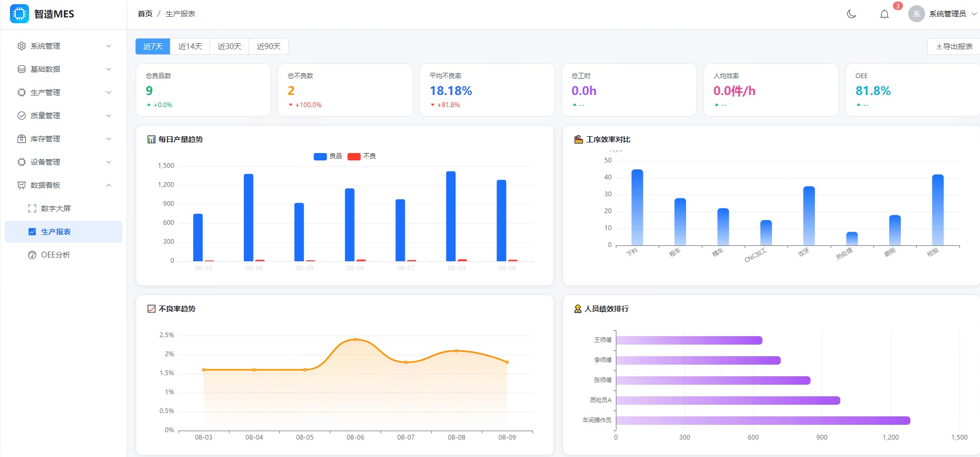Click the OEE 81.8% statistic card

click(x=913, y=90)
